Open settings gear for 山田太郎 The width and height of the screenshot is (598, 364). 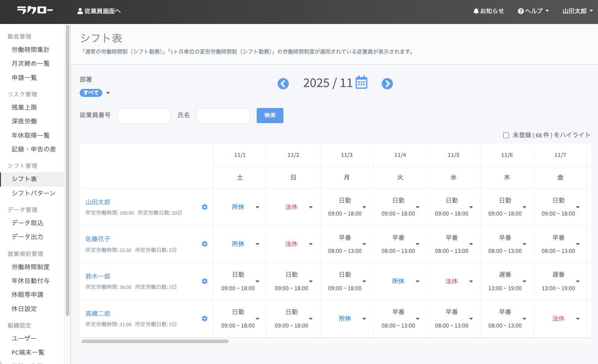[205, 207]
